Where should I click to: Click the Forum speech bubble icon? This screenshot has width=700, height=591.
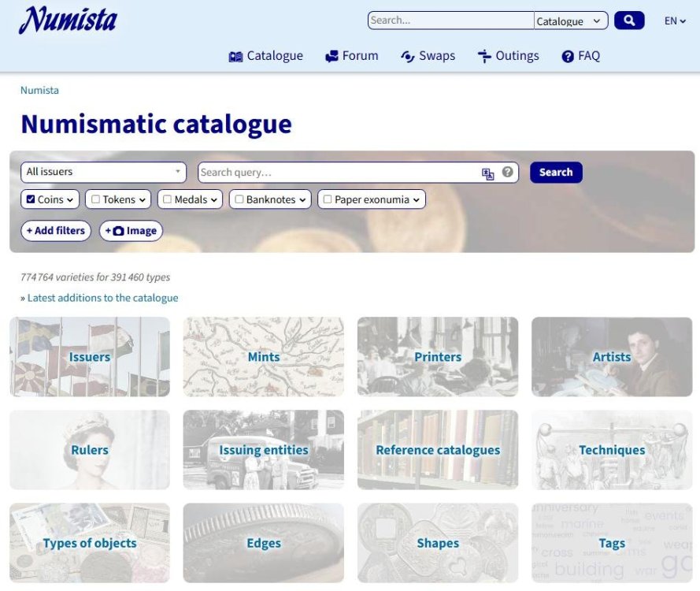331,57
